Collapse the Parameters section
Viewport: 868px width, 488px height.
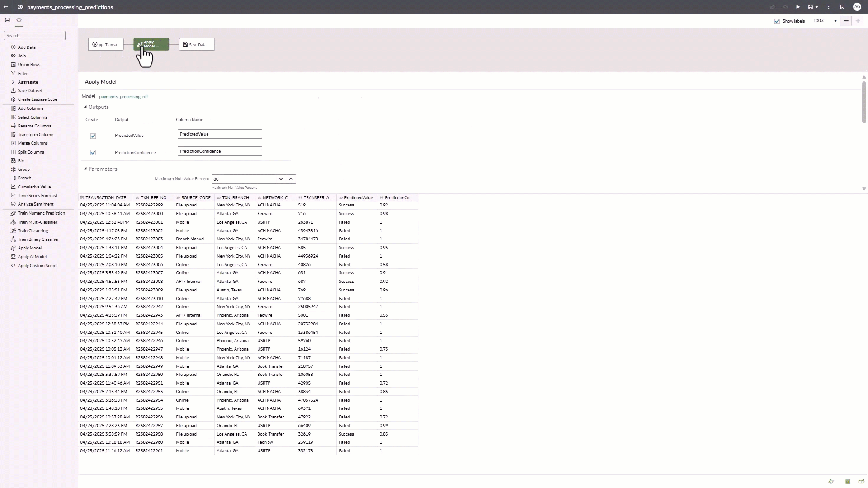(85, 169)
